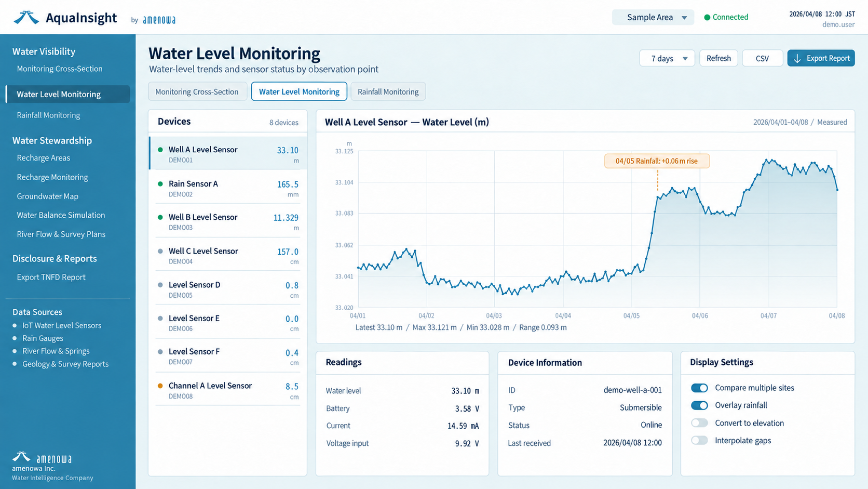Click the status dot of Rain Sensor A
This screenshot has height=489, width=868.
tap(160, 184)
